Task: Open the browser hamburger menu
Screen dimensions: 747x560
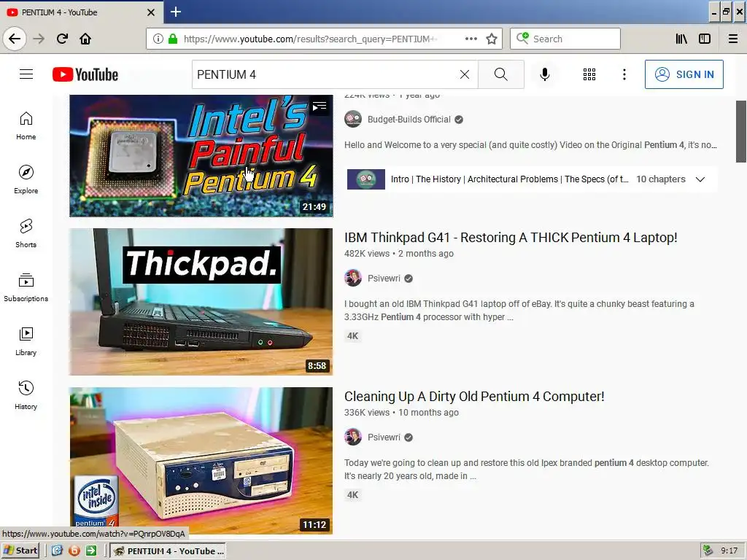Action: pos(733,39)
